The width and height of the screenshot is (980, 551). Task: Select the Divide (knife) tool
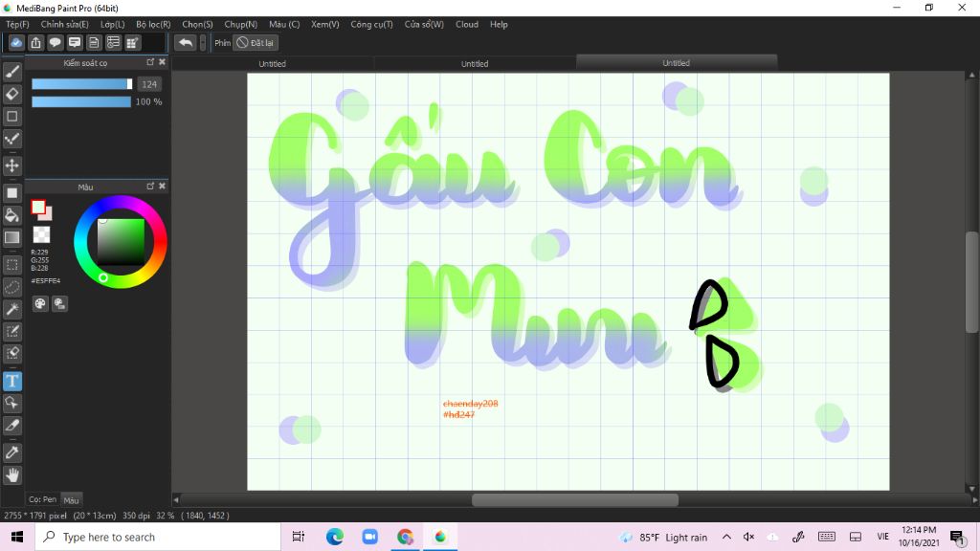tap(11, 426)
